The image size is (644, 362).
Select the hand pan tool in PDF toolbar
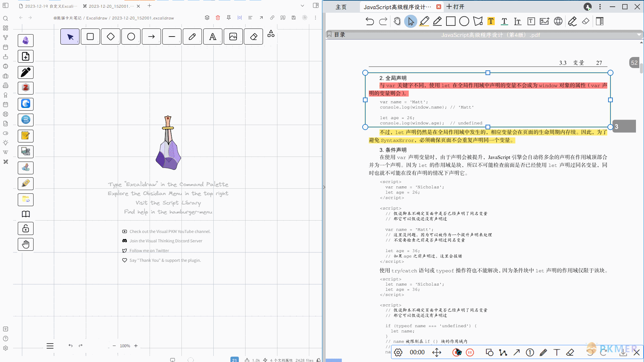click(x=397, y=21)
